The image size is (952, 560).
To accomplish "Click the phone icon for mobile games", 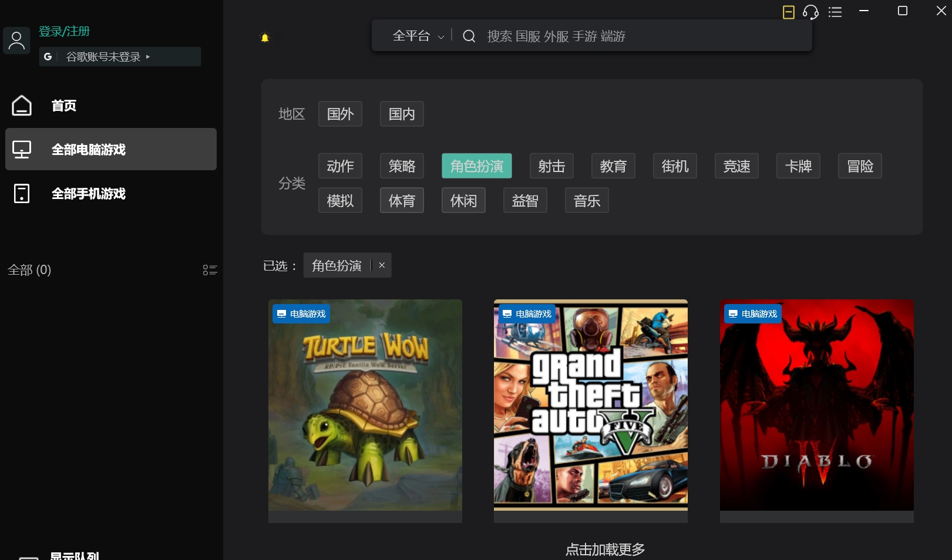I will (22, 194).
